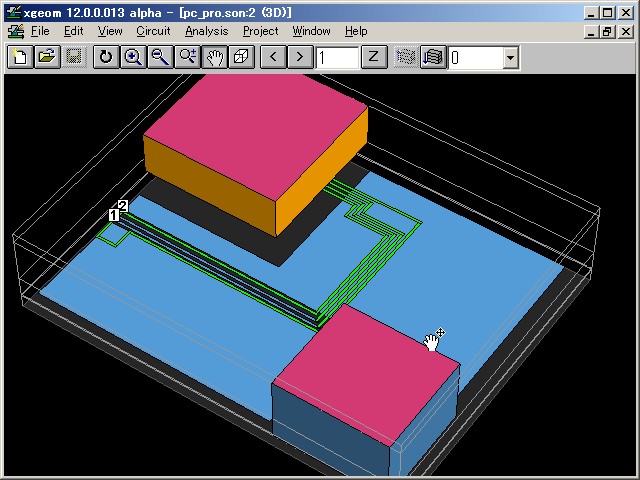This screenshot has width=640, height=480.
Task: Open the File menu
Action: [x=40, y=31]
